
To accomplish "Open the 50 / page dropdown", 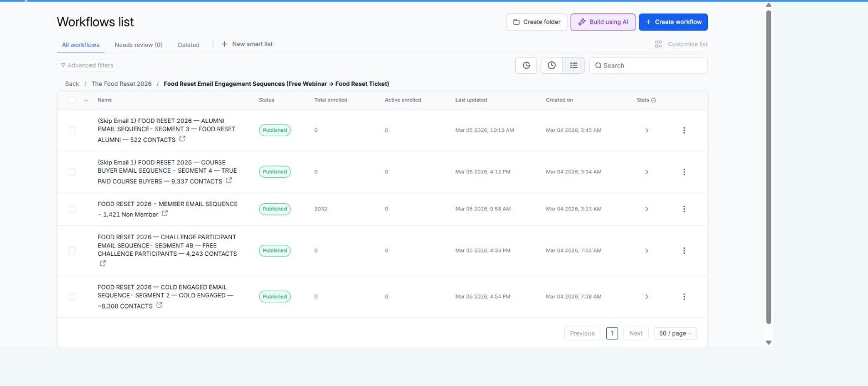I will tap(675, 333).
